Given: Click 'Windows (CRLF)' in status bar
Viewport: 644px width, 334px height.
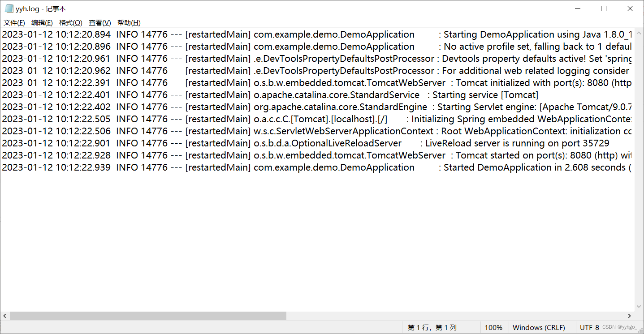Looking at the screenshot, I should coord(539,328).
